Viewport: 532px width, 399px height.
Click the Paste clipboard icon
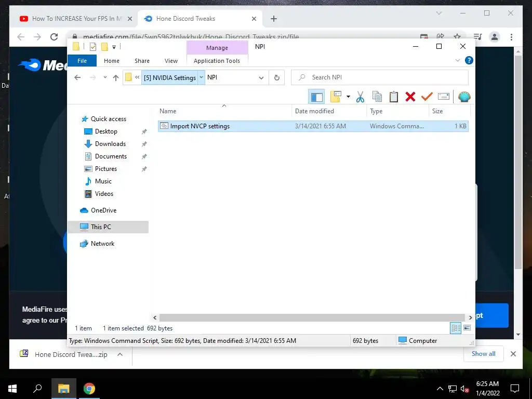tap(394, 97)
